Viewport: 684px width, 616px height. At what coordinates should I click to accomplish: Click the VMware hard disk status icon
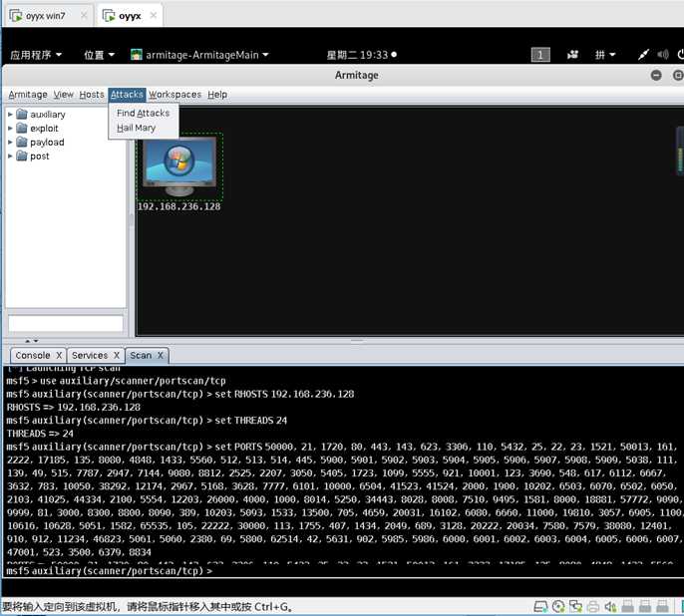pos(540,606)
